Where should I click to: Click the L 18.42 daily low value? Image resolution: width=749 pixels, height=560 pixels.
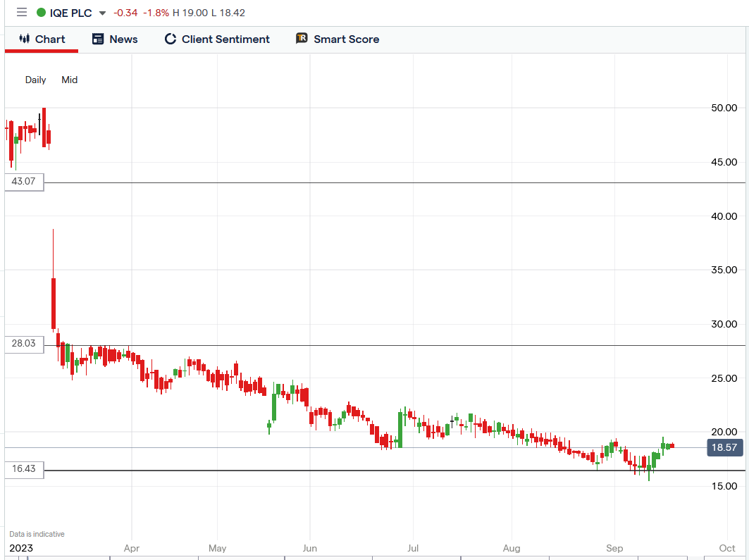point(228,13)
